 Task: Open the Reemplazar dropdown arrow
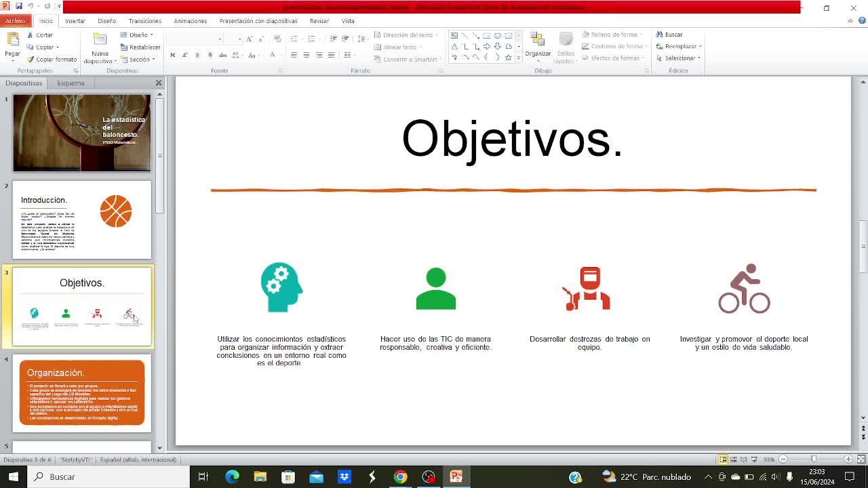point(700,47)
